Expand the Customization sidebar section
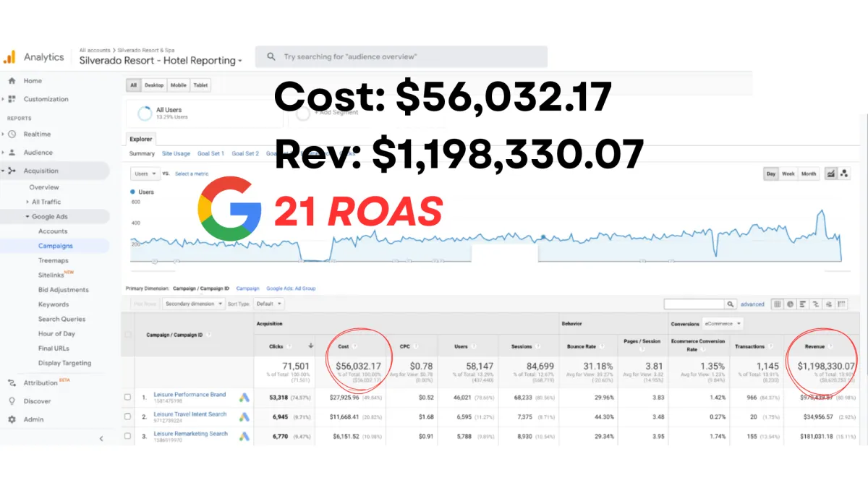Screen dimensions: 868x488 [x=3, y=99]
